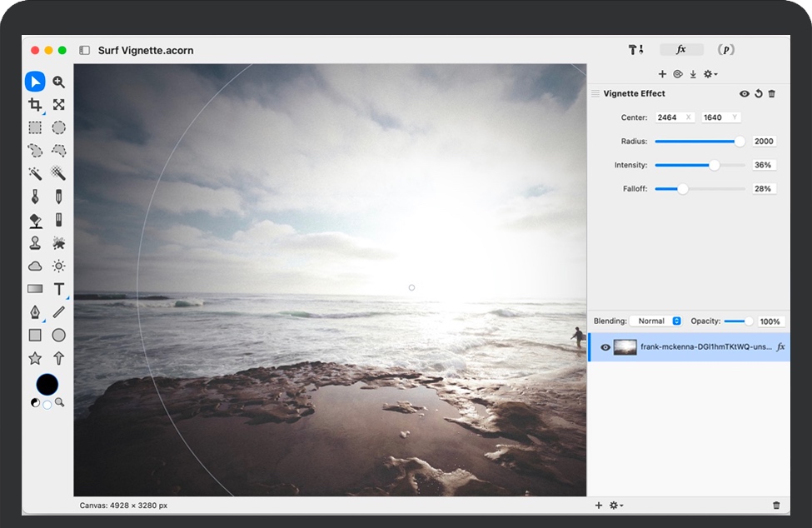Screen dimensions: 812x528
Task: Hide the frank-mckenna layer
Action: (605, 346)
